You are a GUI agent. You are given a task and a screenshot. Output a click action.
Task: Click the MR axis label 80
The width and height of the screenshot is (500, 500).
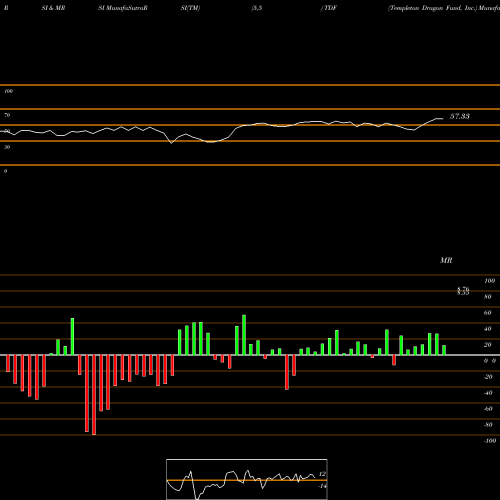pos(488,297)
